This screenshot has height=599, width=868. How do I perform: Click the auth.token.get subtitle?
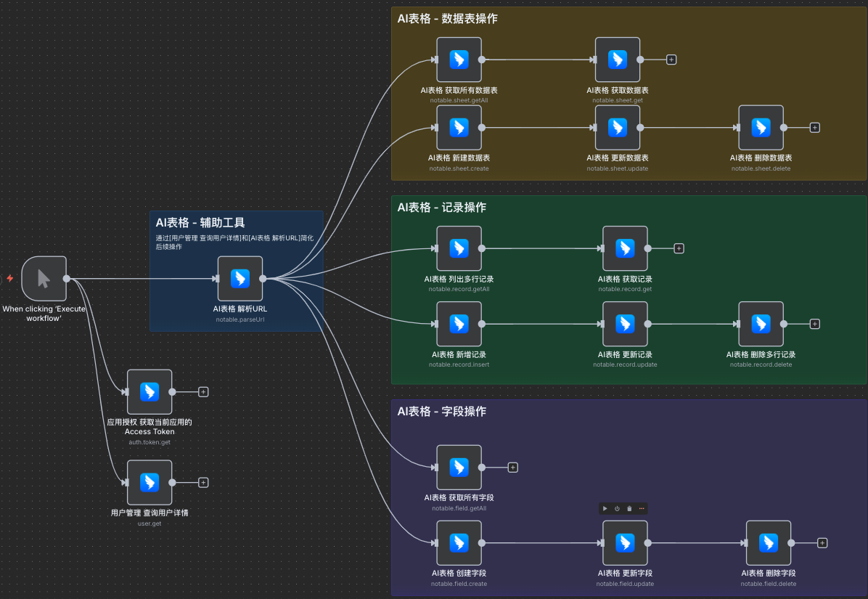(x=150, y=441)
